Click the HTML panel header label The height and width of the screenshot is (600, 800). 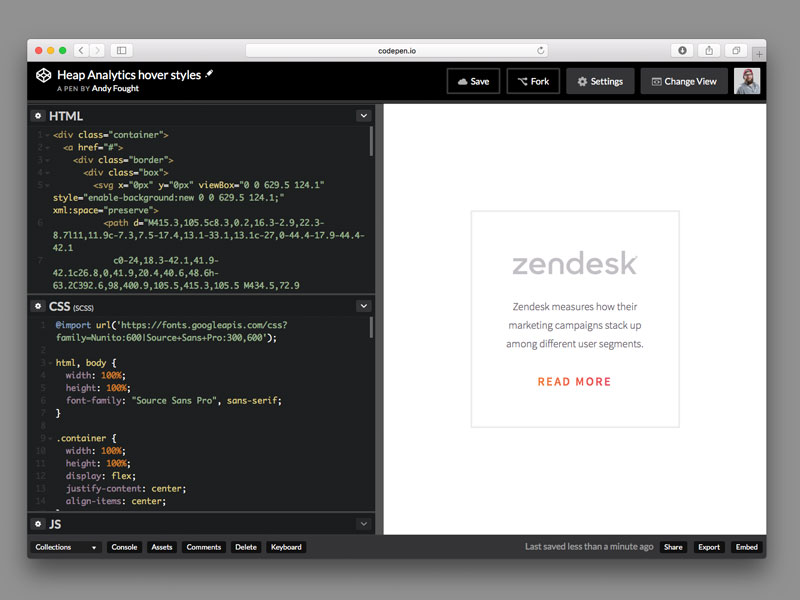[x=66, y=116]
